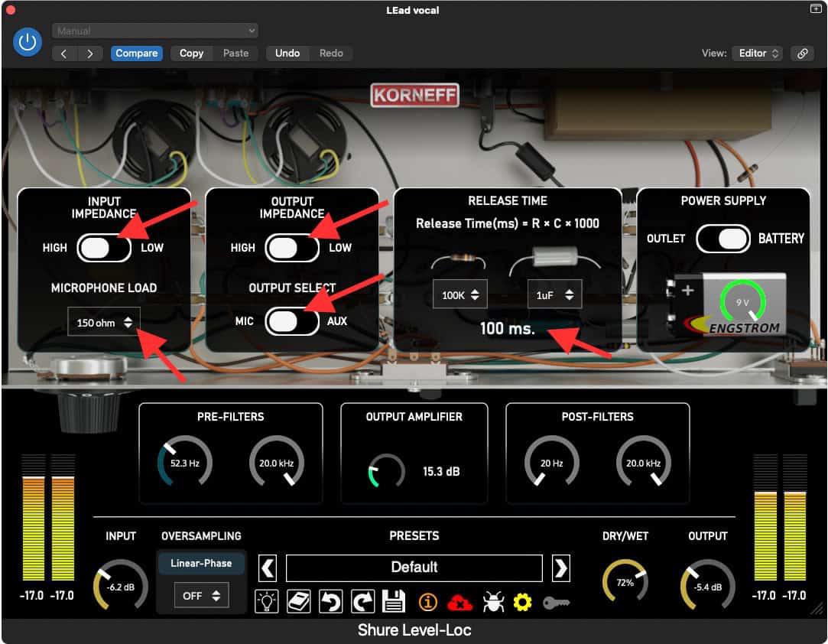Open the 1uF capacitor value selector
The image size is (828, 644).
(x=554, y=294)
